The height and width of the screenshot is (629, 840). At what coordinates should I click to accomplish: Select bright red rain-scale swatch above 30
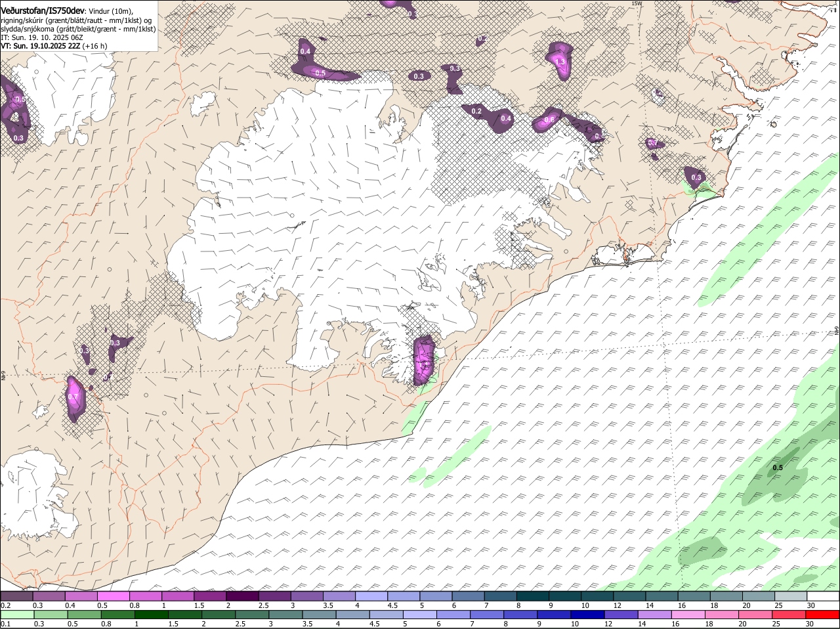click(x=824, y=615)
